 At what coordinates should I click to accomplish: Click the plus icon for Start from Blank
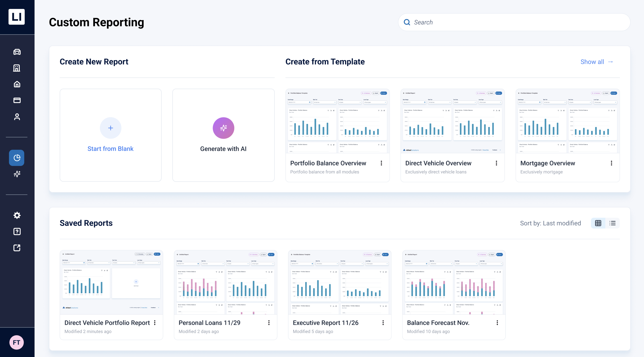coord(110,128)
